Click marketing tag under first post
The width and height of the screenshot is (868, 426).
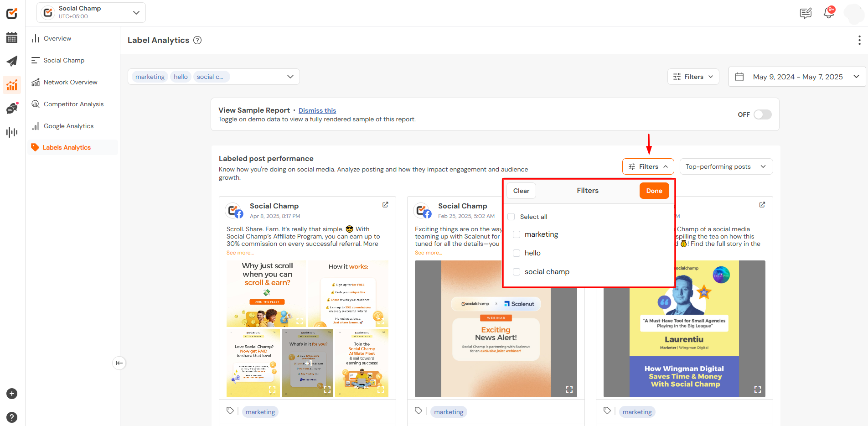260,412
